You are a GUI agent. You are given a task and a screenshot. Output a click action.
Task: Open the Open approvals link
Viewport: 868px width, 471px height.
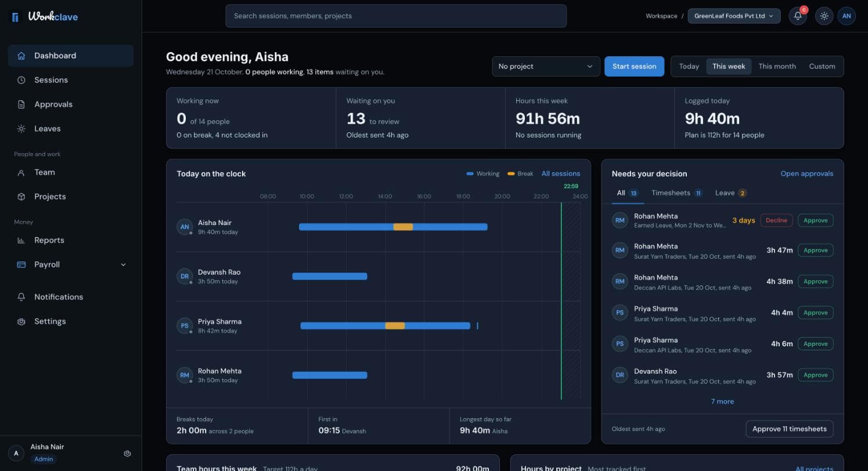(806, 173)
